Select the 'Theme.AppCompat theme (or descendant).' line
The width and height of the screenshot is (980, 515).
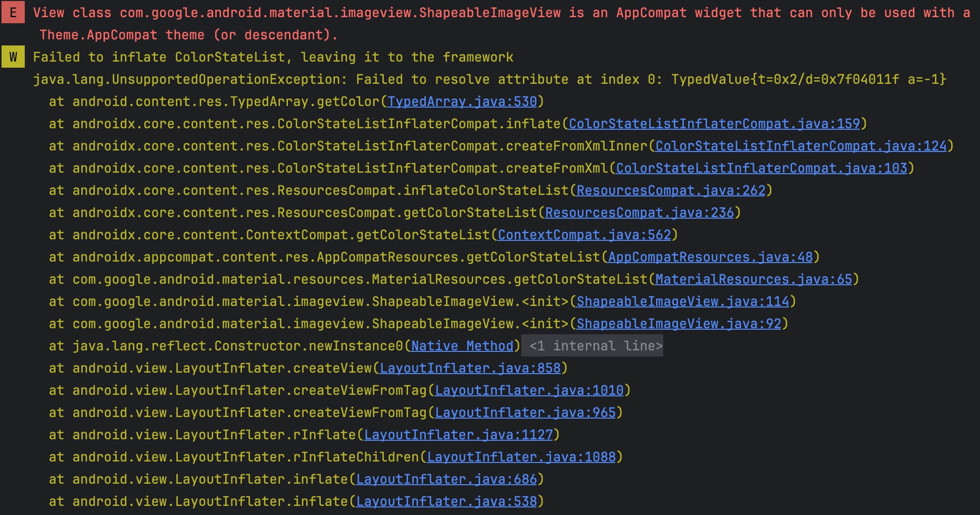(x=188, y=35)
